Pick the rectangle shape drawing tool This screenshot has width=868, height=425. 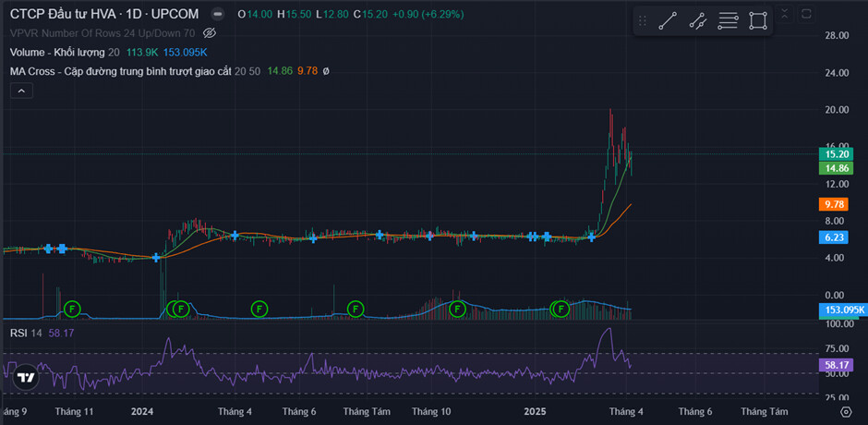(758, 21)
